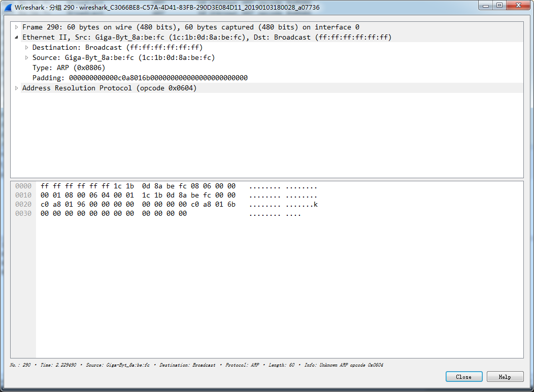Select Source: Giga-Byt_8a:be:fc text row
This screenshot has width=534, height=392.
click(x=124, y=58)
